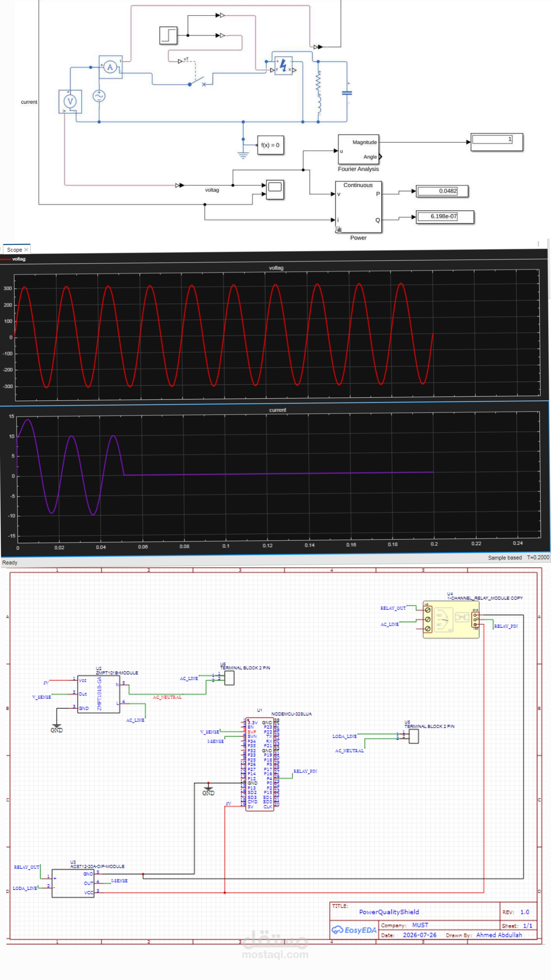
Task: Click the 'Fourier Analysis' block label
Action: click(x=358, y=169)
